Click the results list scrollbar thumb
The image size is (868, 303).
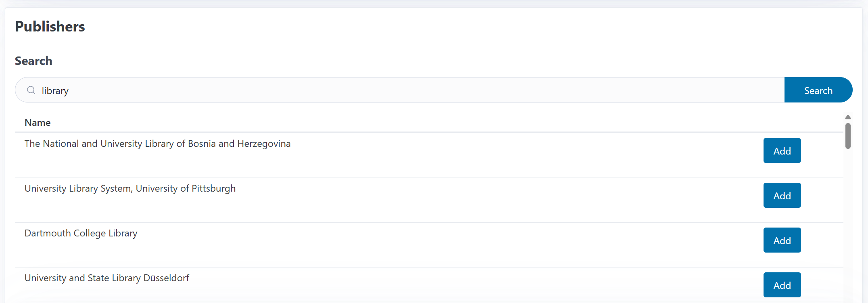coord(848,136)
